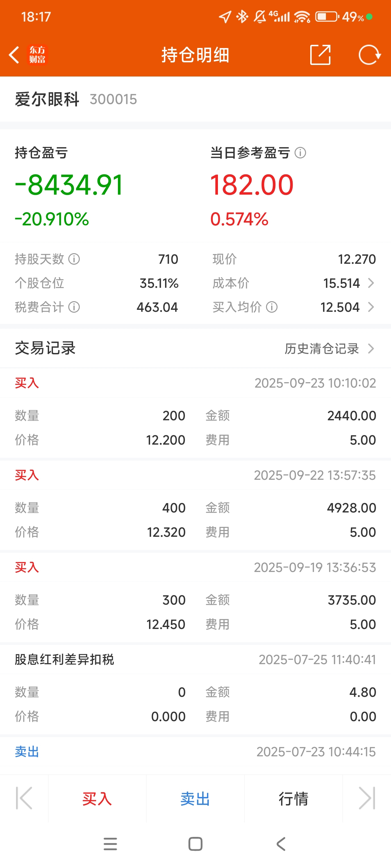
Task: Expand the 成本价 15.514 chevron
Action: (x=371, y=283)
